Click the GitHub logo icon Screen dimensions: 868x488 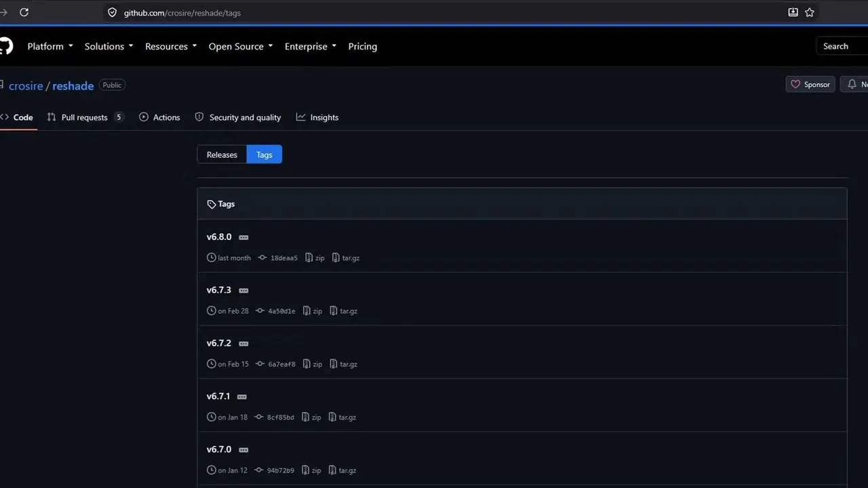click(x=5, y=46)
